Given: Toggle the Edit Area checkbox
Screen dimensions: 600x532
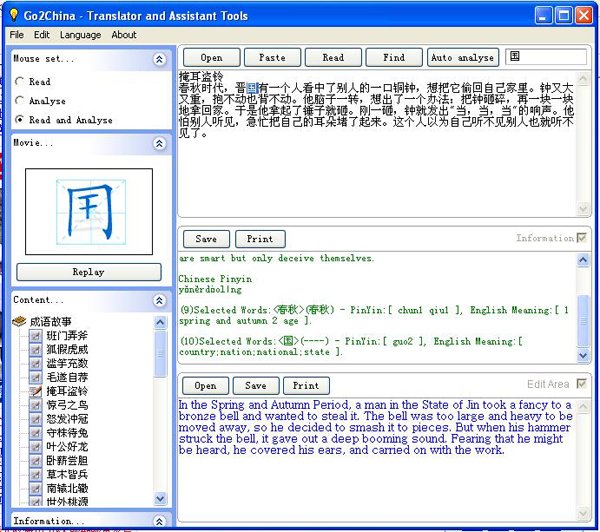Looking at the screenshot, I should (581, 383).
